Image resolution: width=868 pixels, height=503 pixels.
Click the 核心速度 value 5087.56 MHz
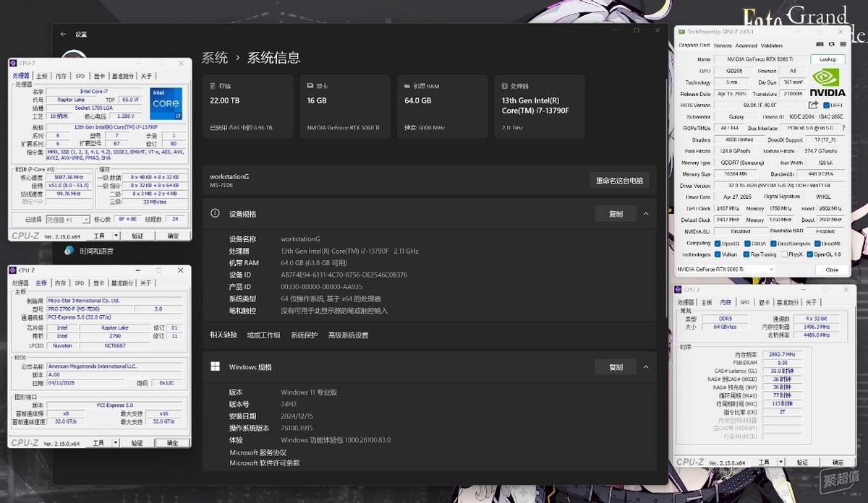[x=69, y=177]
